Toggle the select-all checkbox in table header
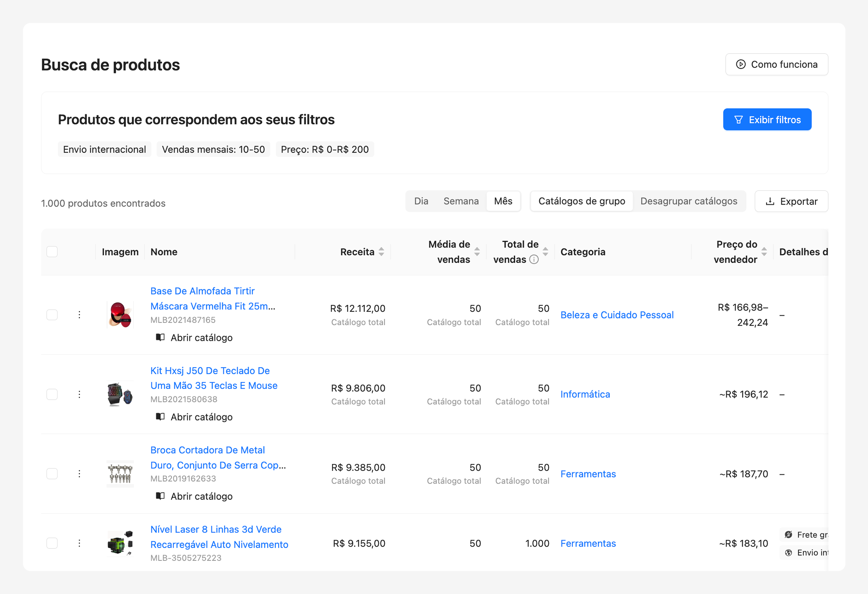Image resolution: width=868 pixels, height=594 pixels. pyautogui.click(x=52, y=252)
